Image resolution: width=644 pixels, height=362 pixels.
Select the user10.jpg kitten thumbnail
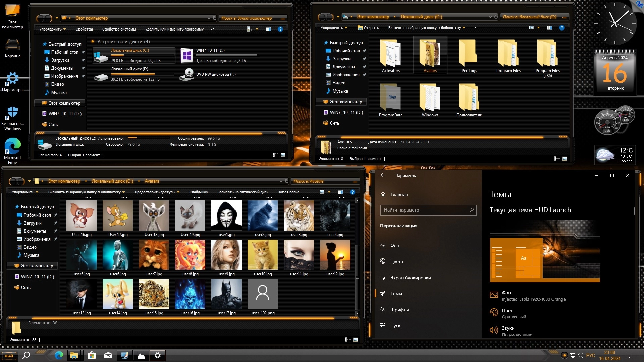click(263, 255)
